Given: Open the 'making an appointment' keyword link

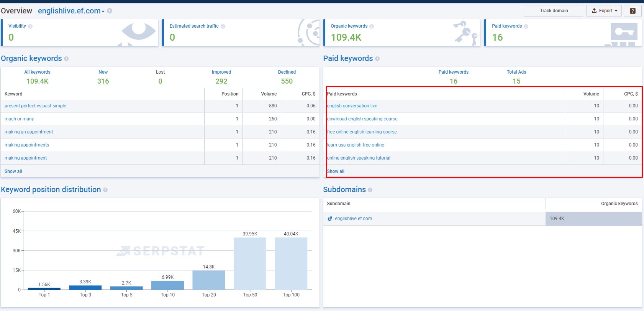Looking at the screenshot, I should (x=29, y=132).
